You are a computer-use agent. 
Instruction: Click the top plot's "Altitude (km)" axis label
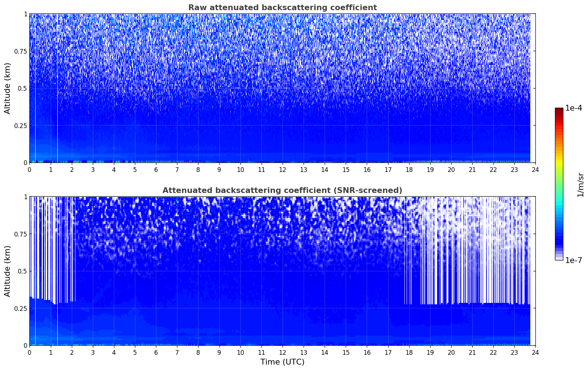click(x=8, y=88)
